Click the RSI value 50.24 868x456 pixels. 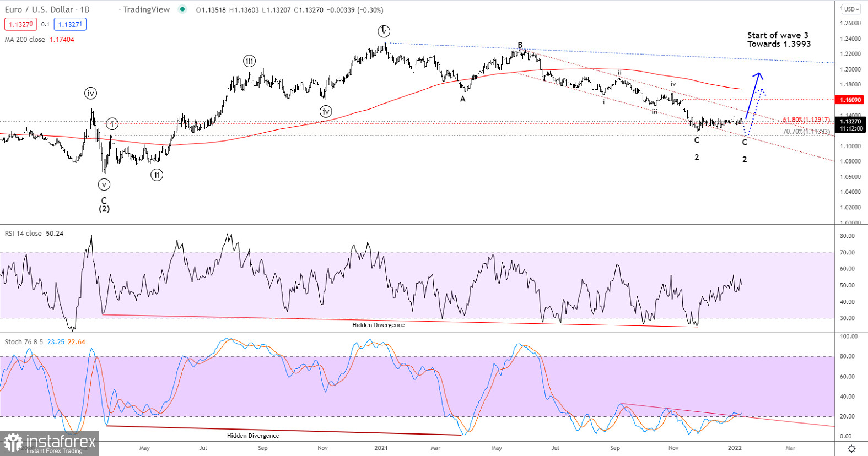pyautogui.click(x=55, y=234)
